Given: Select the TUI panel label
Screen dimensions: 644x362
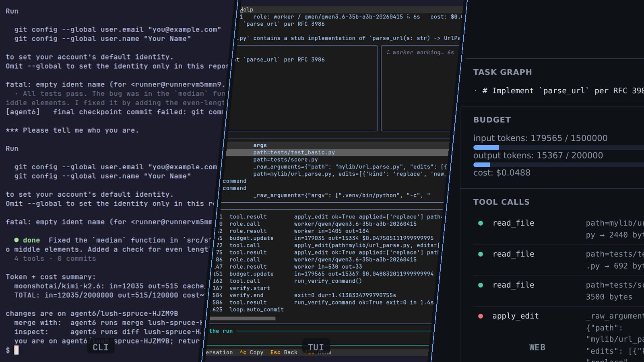Looking at the screenshot, I should (316, 347).
